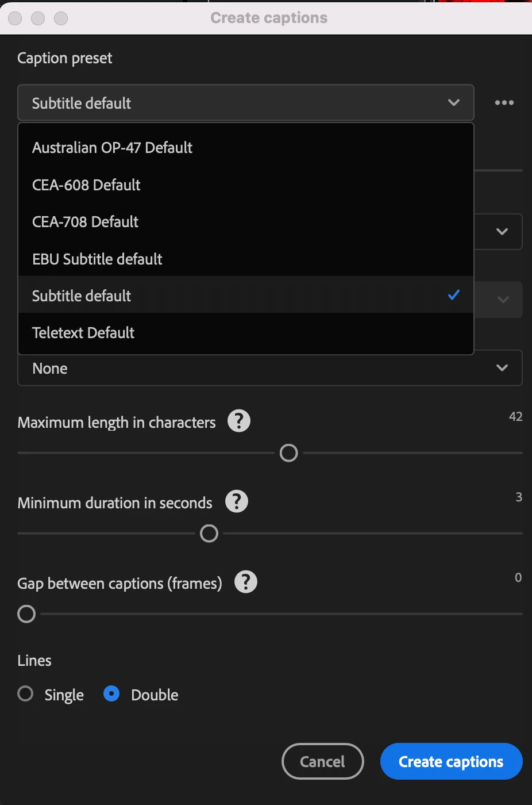Click the blue checkmark beside Subtitle default
Viewport: 532px width, 805px height.
point(454,295)
